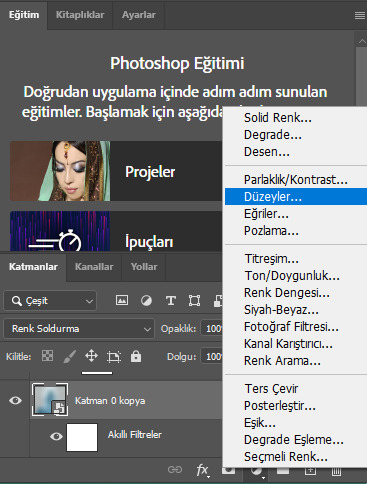Select Siyah-Beyaz... adjustment
The height and width of the screenshot is (484, 367).
(296, 310)
